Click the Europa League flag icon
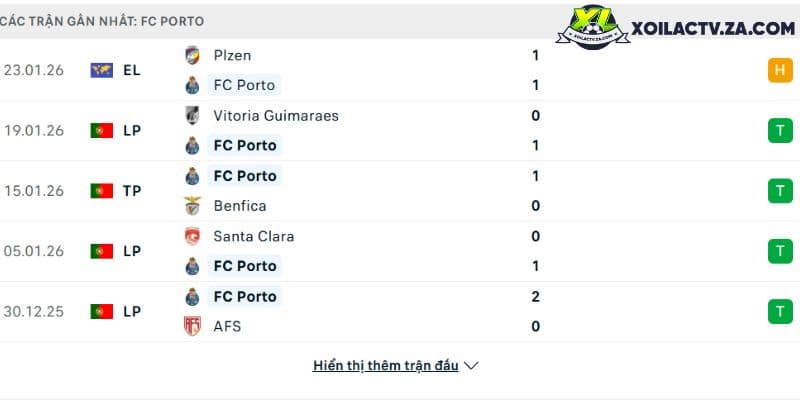 tap(102, 70)
